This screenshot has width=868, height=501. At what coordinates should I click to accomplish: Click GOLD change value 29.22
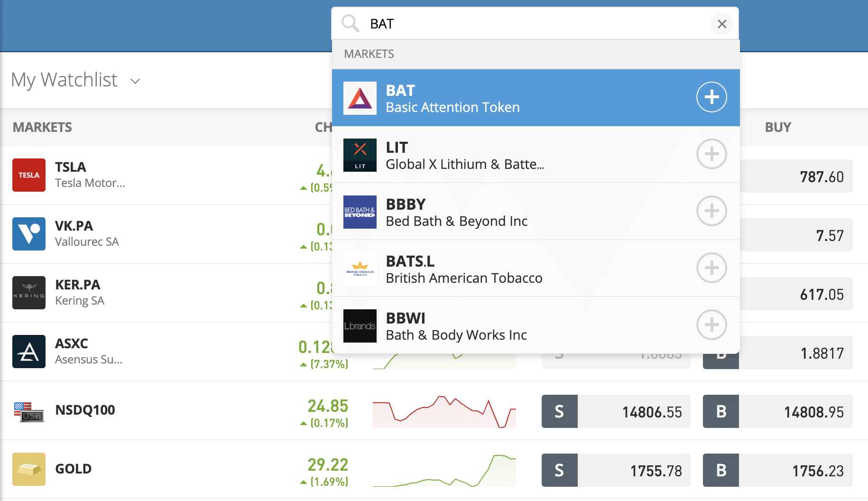pyautogui.click(x=328, y=464)
